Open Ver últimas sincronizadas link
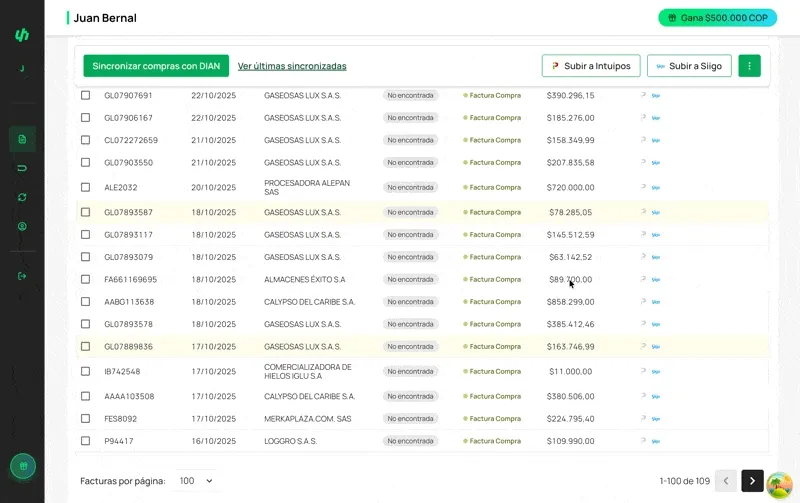The width and height of the screenshot is (800, 503). (x=292, y=66)
